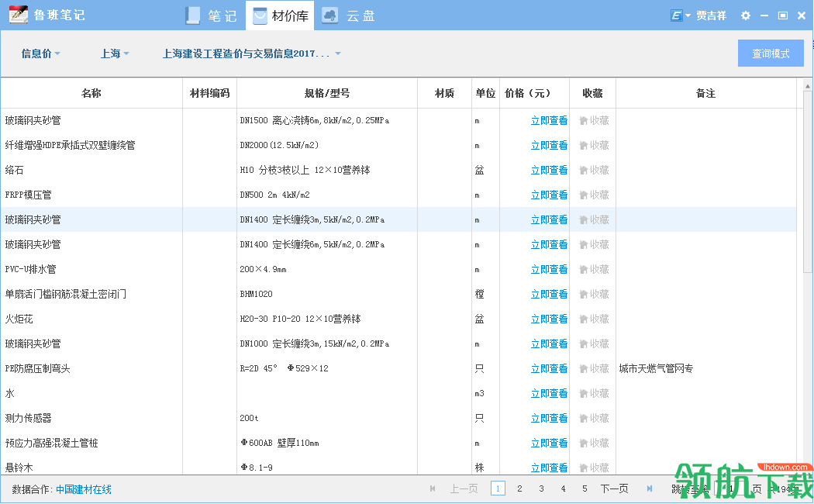Favorite the 悬铃木 row

point(594,468)
